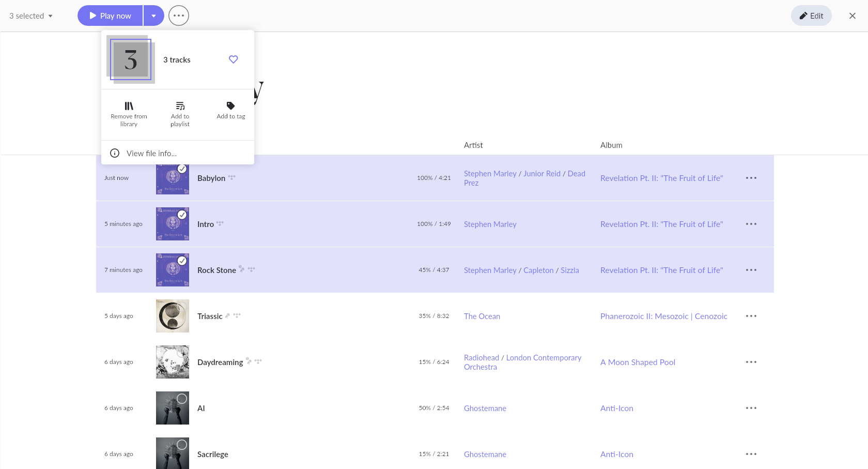Open the circular three-dots more options button
The width and height of the screenshot is (868, 469).
pos(179,16)
